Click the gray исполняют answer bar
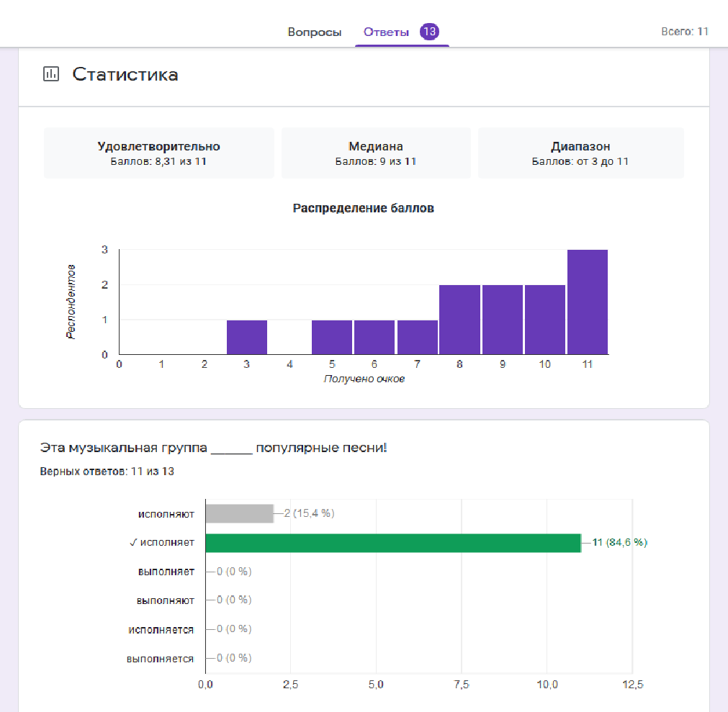This screenshot has height=712, width=728. pyautogui.click(x=239, y=513)
